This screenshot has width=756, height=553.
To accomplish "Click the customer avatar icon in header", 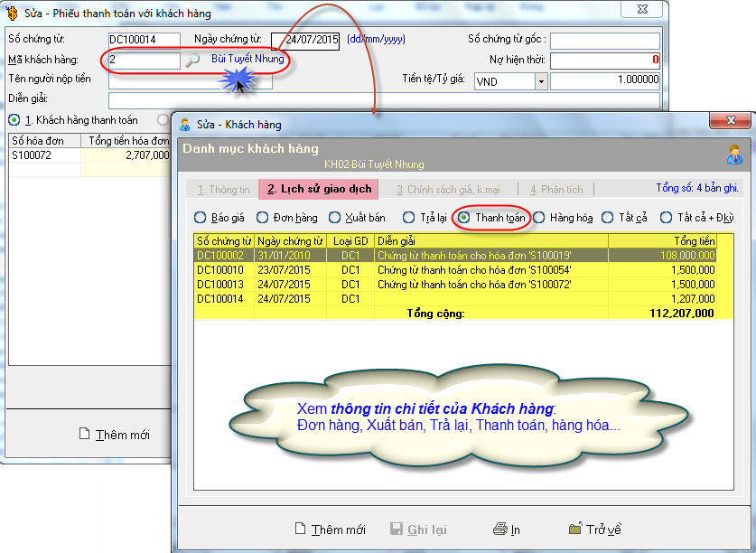I will 734,154.
